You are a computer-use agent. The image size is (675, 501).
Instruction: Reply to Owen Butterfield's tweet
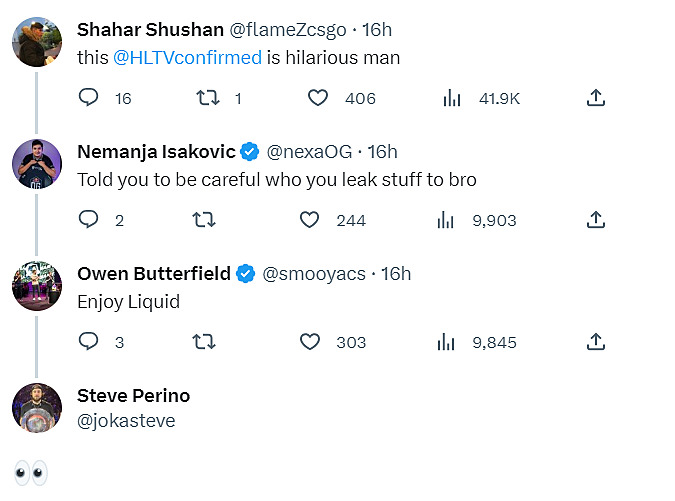(89, 342)
